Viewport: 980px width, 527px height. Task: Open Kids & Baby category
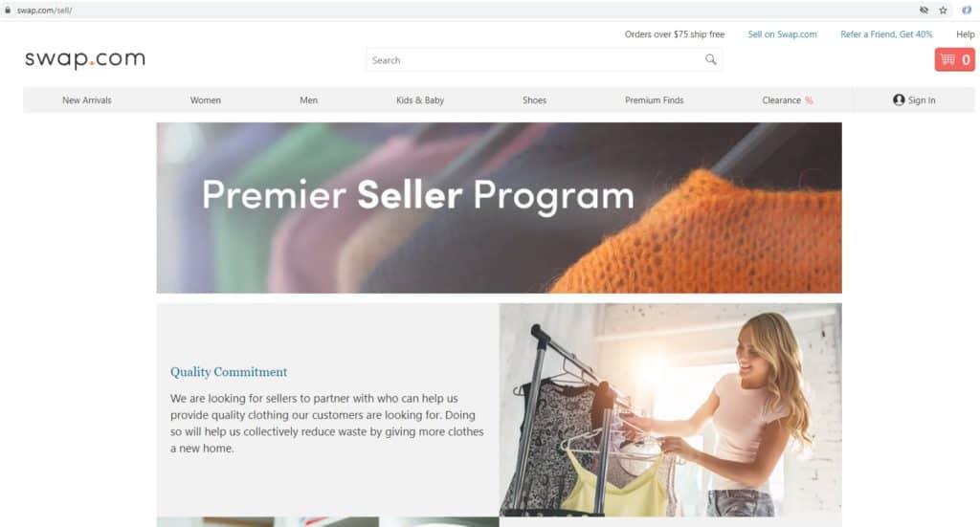[x=420, y=99]
